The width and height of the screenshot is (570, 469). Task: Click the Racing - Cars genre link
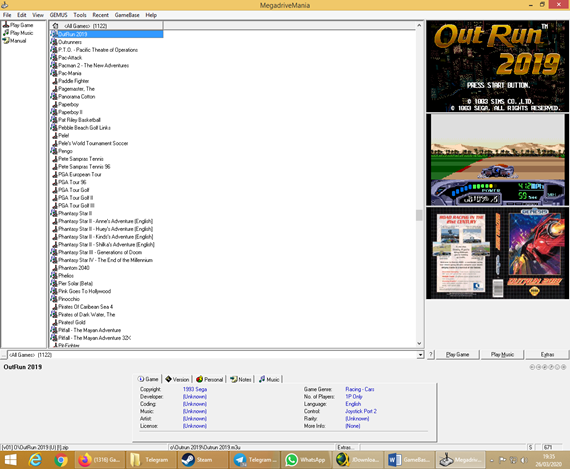click(x=360, y=389)
